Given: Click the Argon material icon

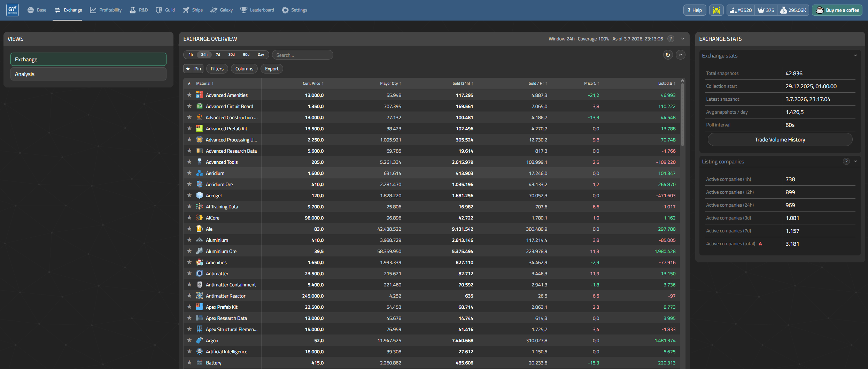Looking at the screenshot, I should [x=200, y=340].
